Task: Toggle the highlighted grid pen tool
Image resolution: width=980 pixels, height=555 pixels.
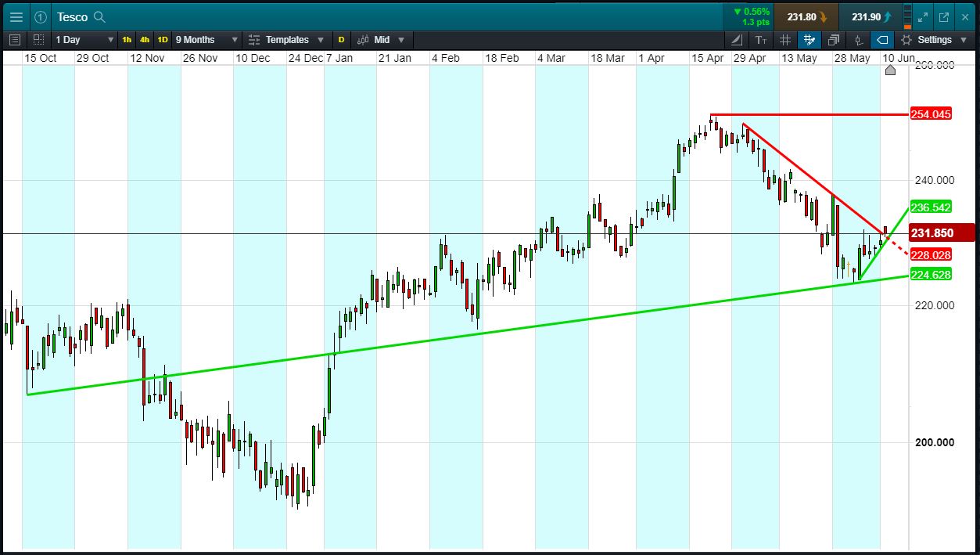Action: [x=809, y=40]
